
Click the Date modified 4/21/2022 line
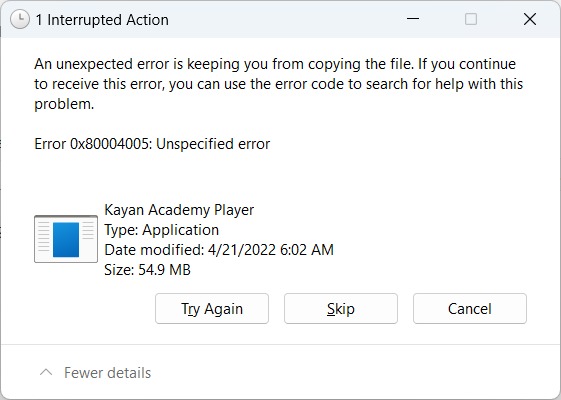[x=219, y=250]
